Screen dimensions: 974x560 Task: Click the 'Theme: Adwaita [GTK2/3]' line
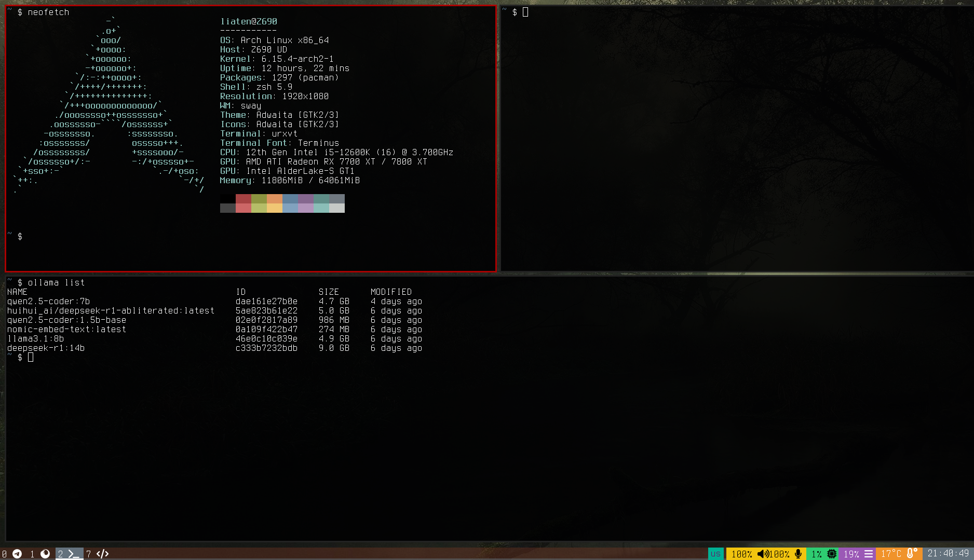[280, 115]
